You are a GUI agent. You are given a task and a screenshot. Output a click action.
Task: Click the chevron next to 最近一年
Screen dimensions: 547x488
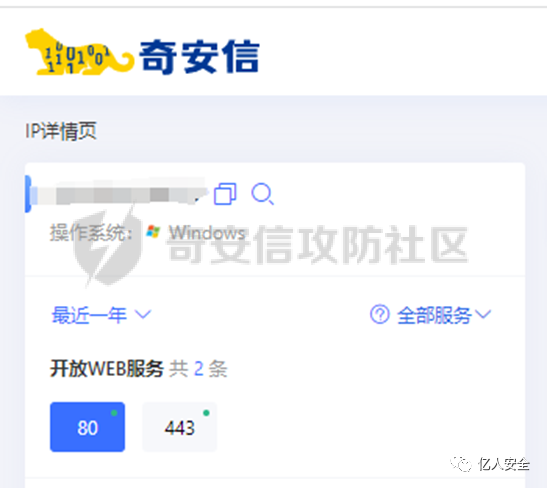pyautogui.click(x=143, y=315)
